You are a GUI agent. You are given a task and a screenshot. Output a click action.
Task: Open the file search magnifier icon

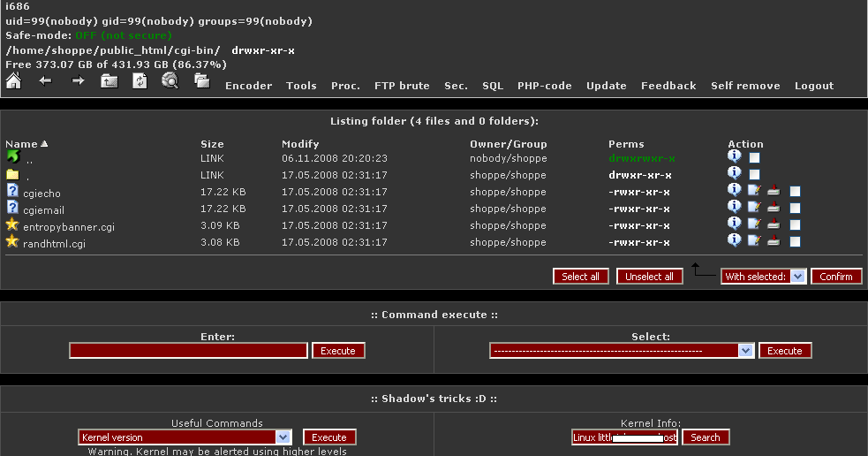pos(170,81)
